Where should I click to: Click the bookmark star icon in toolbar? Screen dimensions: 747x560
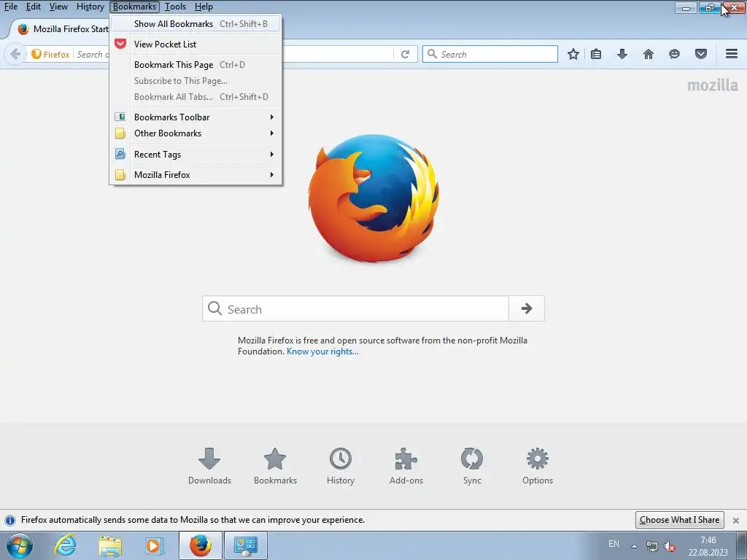(573, 54)
